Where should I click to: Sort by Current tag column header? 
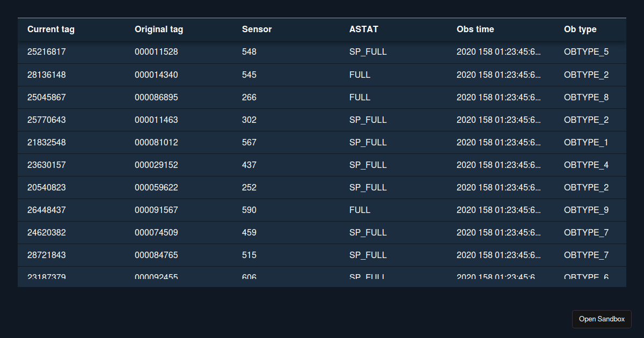pyautogui.click(x=51, y=30)
